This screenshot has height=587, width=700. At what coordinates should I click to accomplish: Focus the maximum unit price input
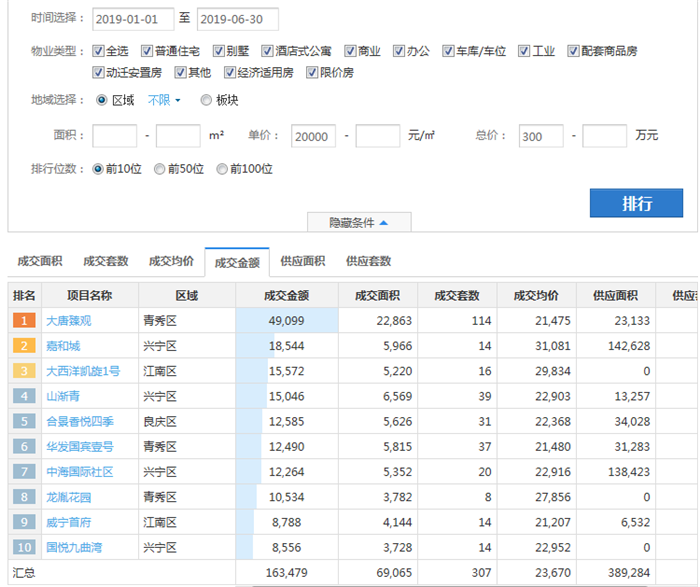click(x=378, y=136)
